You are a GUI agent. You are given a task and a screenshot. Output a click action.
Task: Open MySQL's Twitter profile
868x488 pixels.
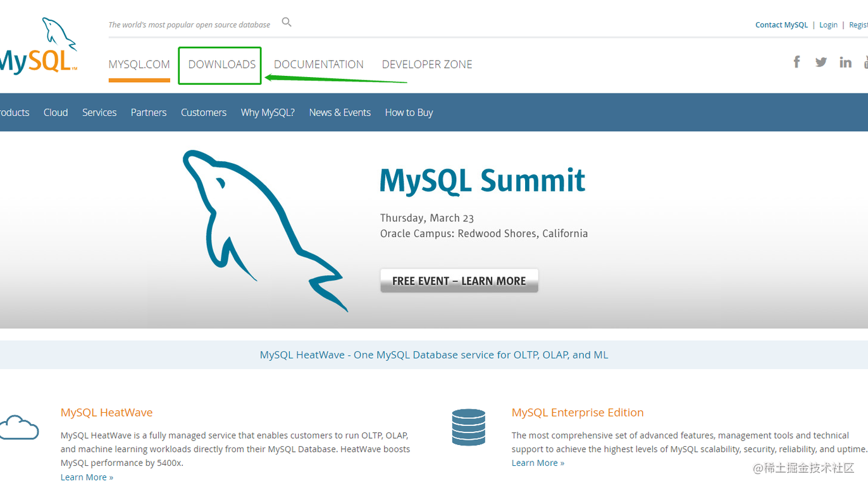click(821, 62)
